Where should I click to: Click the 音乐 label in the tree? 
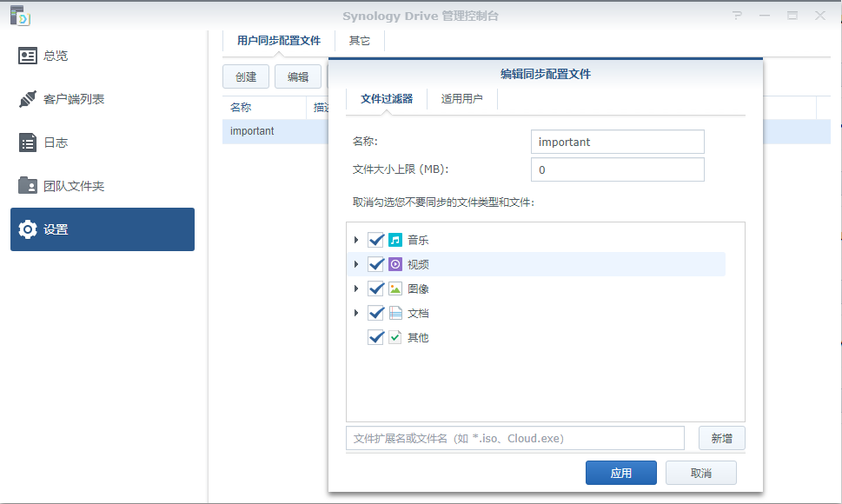(x=418, y=240)
